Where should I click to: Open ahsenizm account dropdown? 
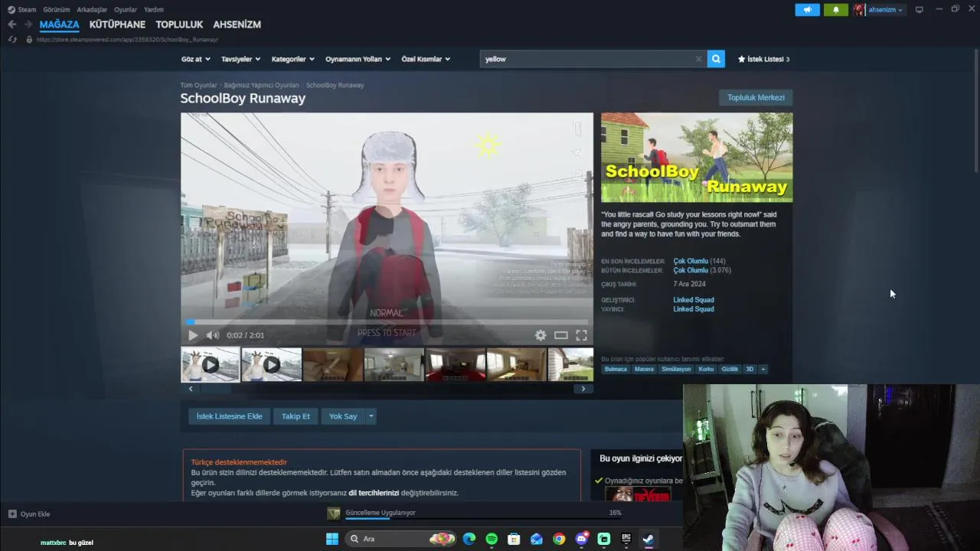pyautogui.click(x=885, y=10)
